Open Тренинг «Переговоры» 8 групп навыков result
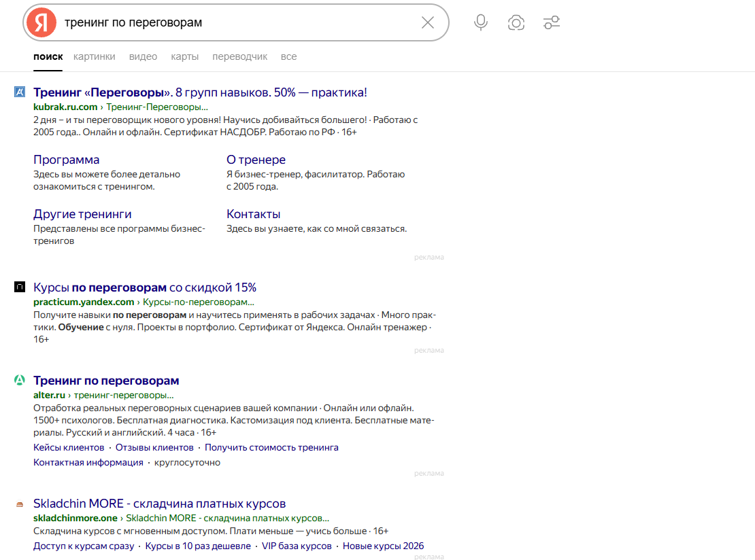 [200, 92]
